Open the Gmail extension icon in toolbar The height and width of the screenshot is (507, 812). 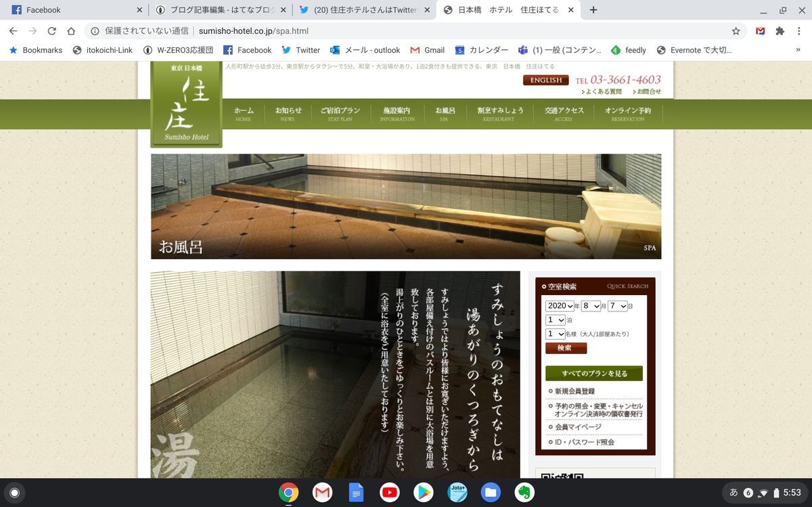[x=761, y=31]
